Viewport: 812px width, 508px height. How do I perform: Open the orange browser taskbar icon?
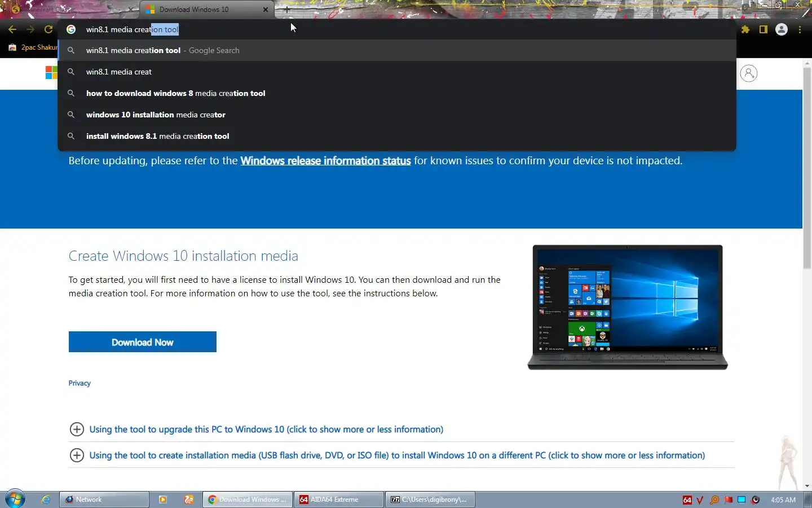coord(189,500)
